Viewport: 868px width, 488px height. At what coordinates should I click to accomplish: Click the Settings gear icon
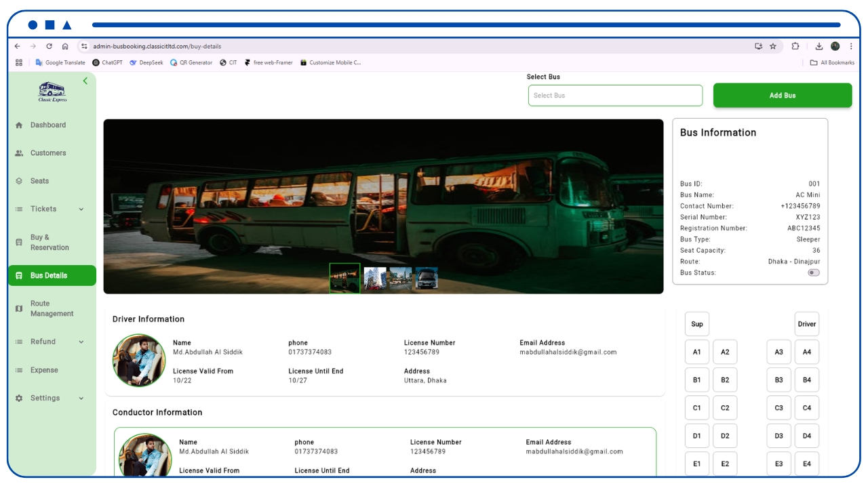[x=19, y=399]
